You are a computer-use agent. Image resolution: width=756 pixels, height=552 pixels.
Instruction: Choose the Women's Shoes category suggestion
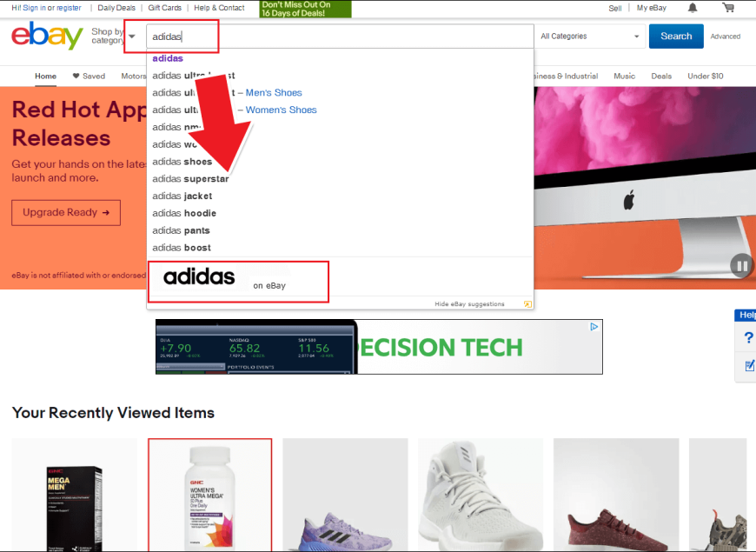coord(281,110)
